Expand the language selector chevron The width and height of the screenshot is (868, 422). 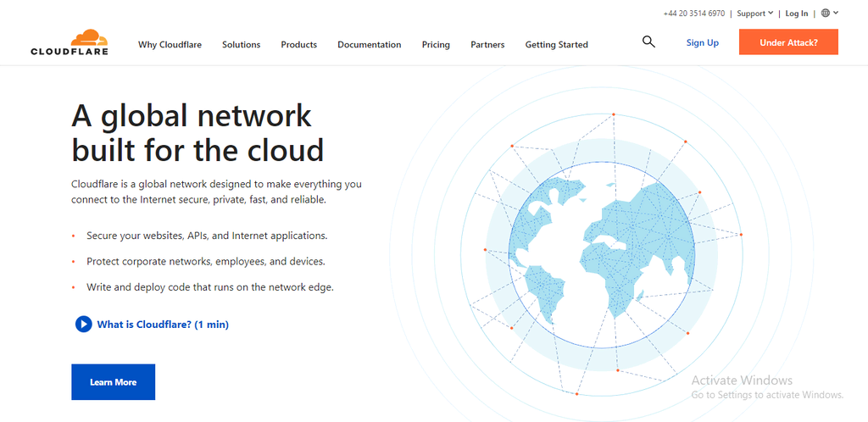click(x=836, y=13)
